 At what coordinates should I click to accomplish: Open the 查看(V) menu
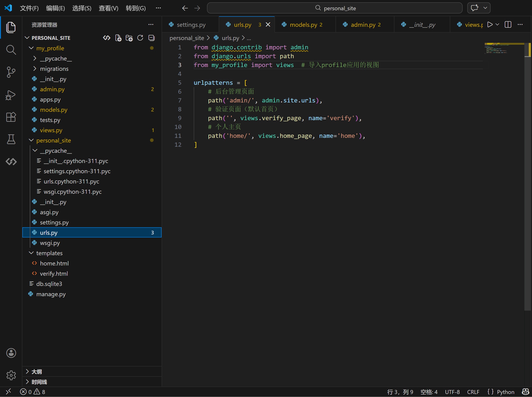[x=108, y=8]
